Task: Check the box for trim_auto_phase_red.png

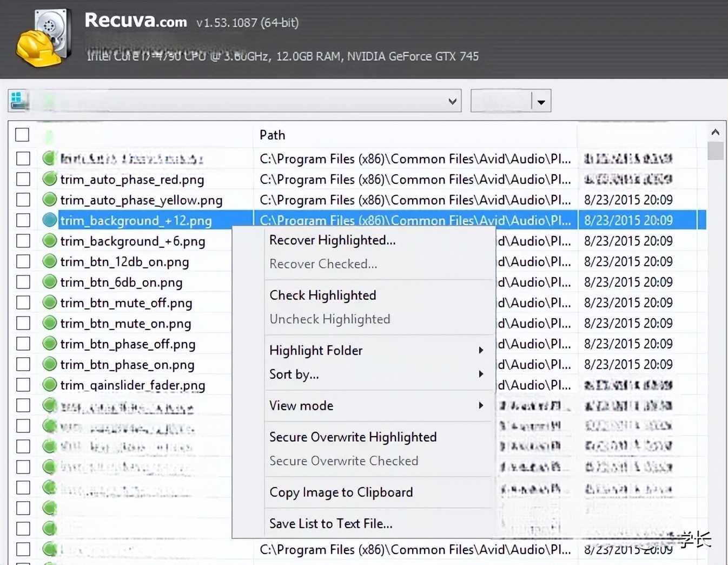Action: click(x=23, y=179)
